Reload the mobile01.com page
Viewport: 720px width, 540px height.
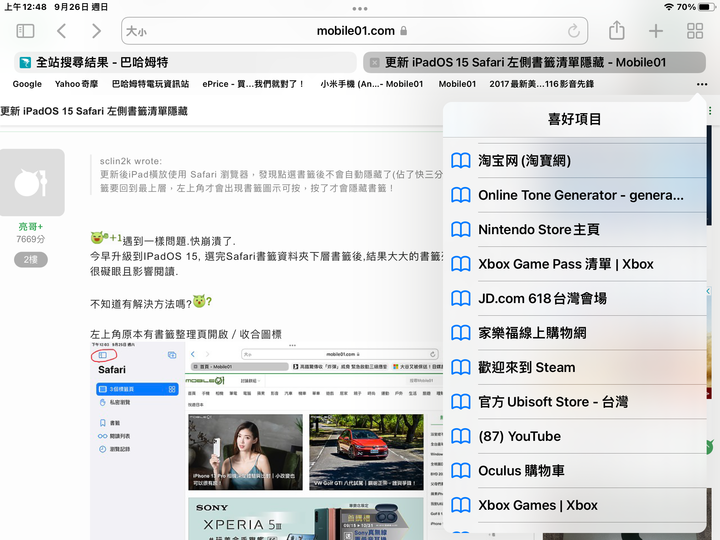(574, 31)
